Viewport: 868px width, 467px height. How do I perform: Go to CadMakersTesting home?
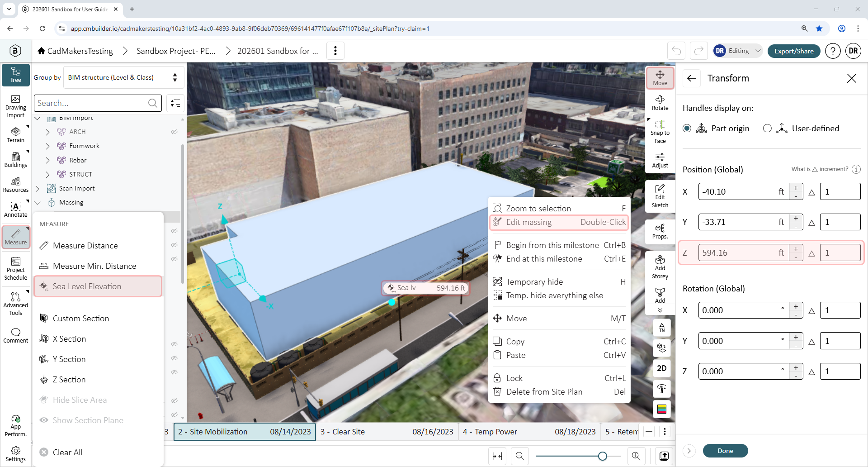coord(75,51)
